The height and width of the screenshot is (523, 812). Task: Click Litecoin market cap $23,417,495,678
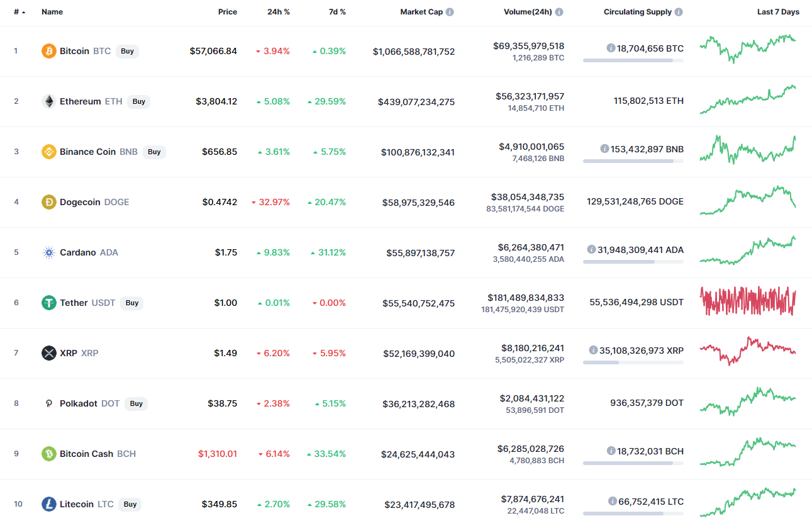[x=420, y=505]
